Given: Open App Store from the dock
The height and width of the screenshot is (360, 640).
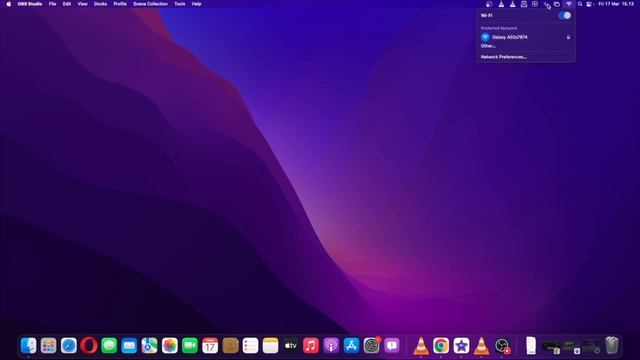Looking at the screenshot, I should 351,346.
